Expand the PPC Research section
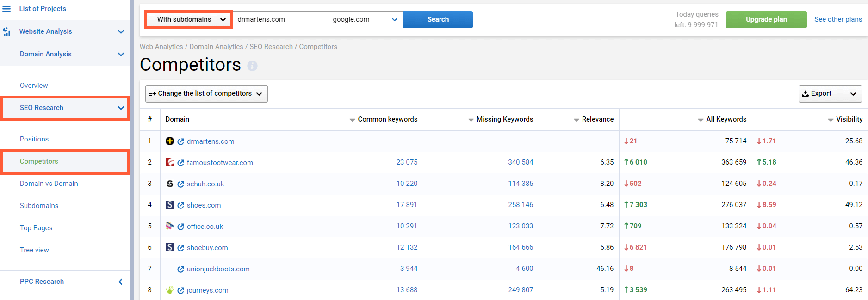The height and width of the screenshot is (300, 868). [x=121, y=282]
